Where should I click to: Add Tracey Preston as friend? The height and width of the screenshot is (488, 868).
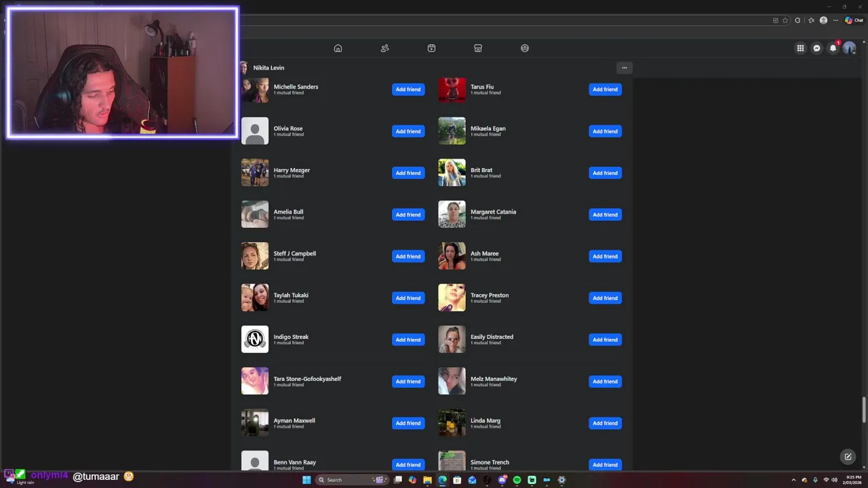[605, 298]
